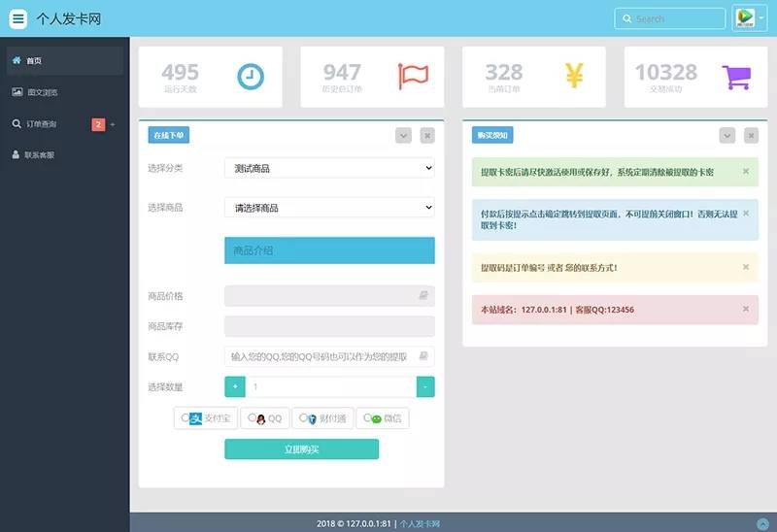Click the red flag orders icon

click(x=413, y=76)
